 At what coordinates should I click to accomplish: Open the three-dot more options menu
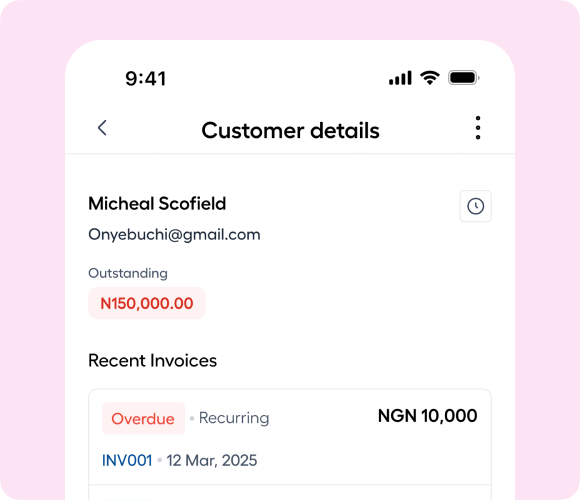point(478,128)
